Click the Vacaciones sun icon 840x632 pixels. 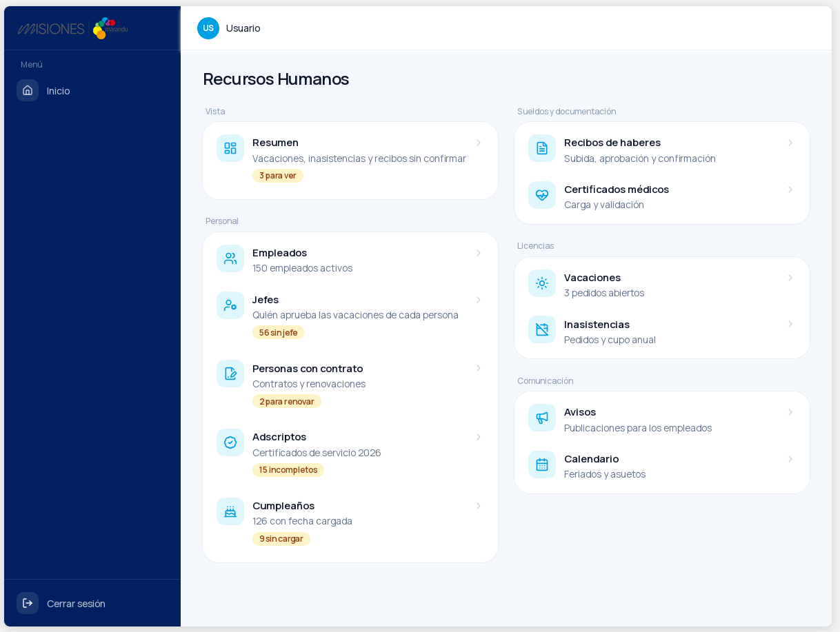point(542,283)
